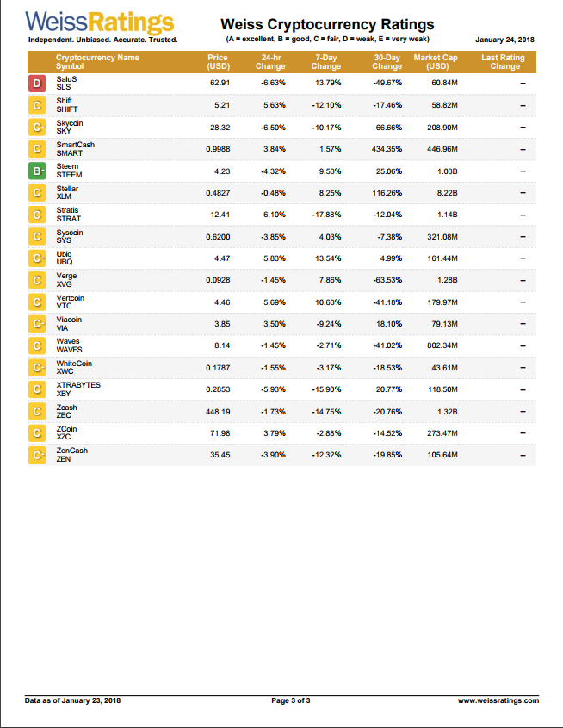Select the C rating badge for SmartCash

coord(37,149)
